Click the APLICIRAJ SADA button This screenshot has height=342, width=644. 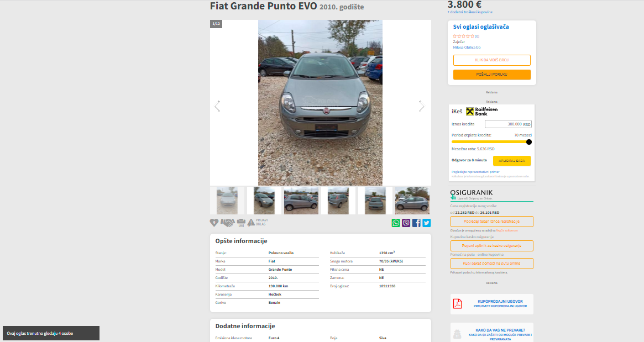point(512,161)
